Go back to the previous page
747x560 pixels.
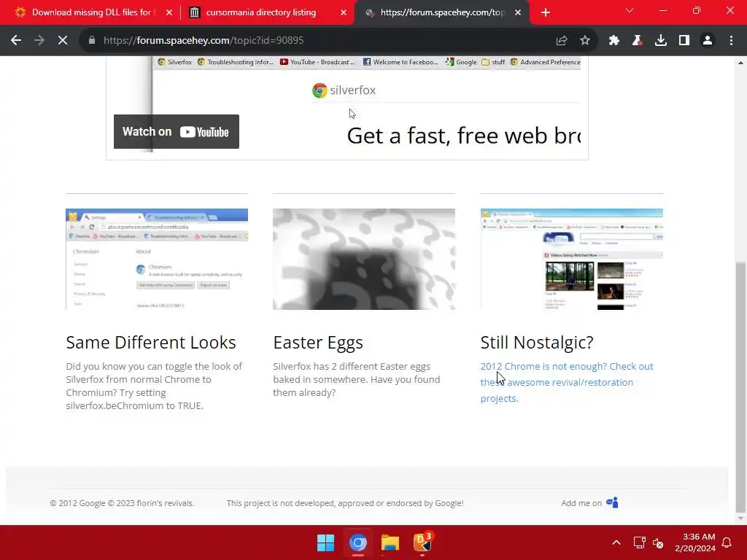pyautogui.click(x=16, y=41)
